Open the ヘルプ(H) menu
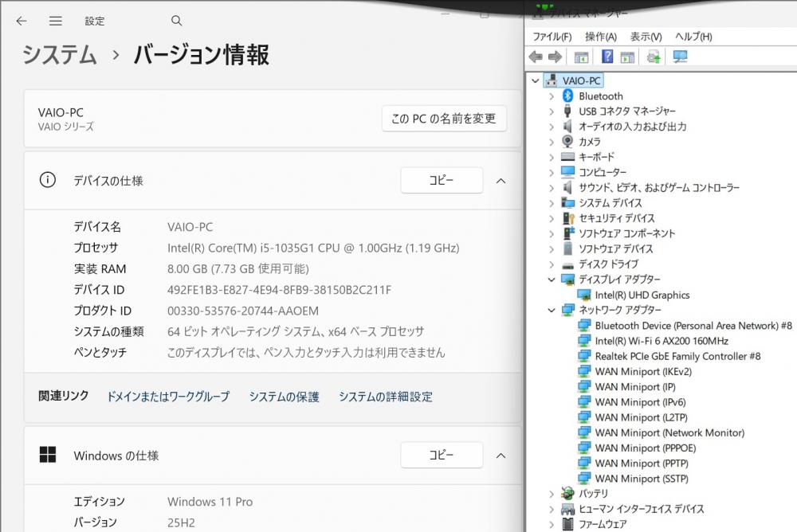Image resolution: width=797 pixels, height=532 pixels. click(x=693, y=37)
